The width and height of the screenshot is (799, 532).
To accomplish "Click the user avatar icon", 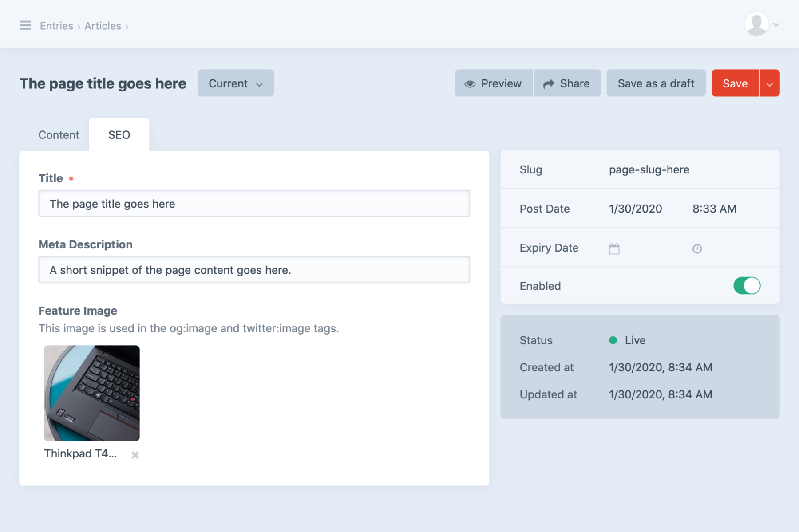I will click(x=756, y=24).
